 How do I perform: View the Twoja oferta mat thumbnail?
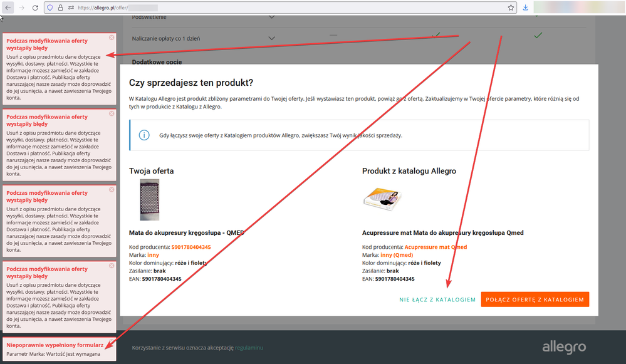[150, 200]
